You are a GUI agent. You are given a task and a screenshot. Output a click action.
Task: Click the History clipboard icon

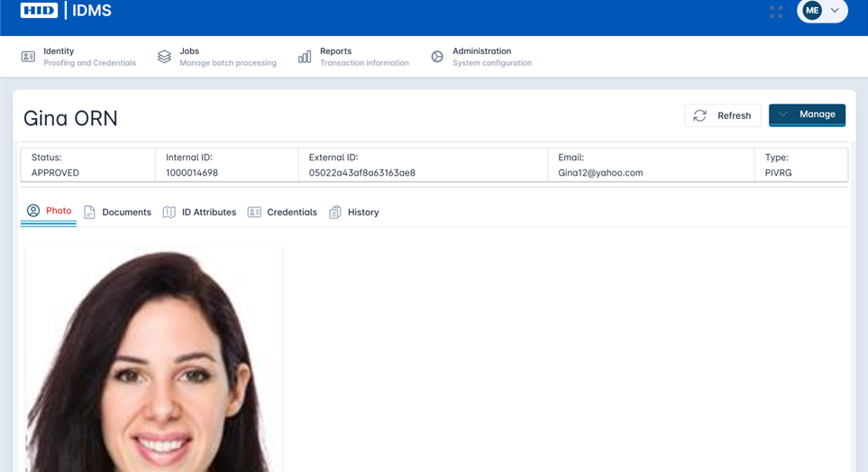click(x=335, y=212)
